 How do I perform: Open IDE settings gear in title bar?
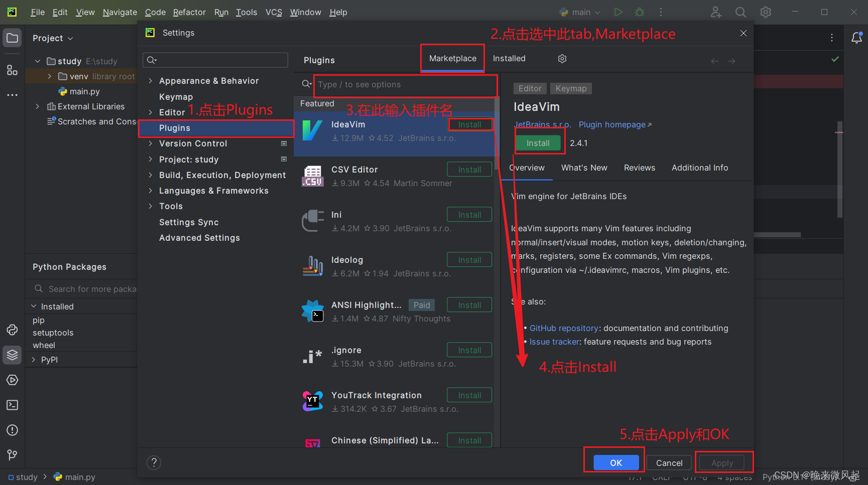[x=766, y=12]
